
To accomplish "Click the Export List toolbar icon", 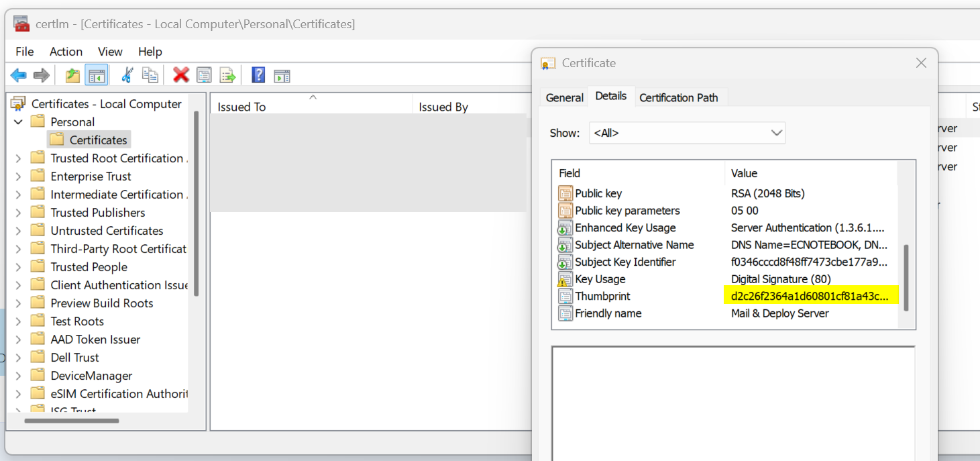I will pos(228,75).
